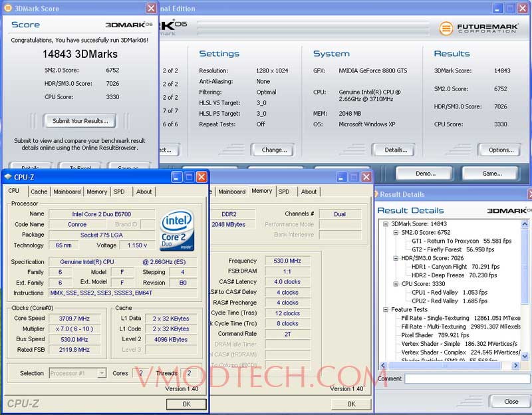Switch to CPU tab in CPU-Z

(13, 191)
